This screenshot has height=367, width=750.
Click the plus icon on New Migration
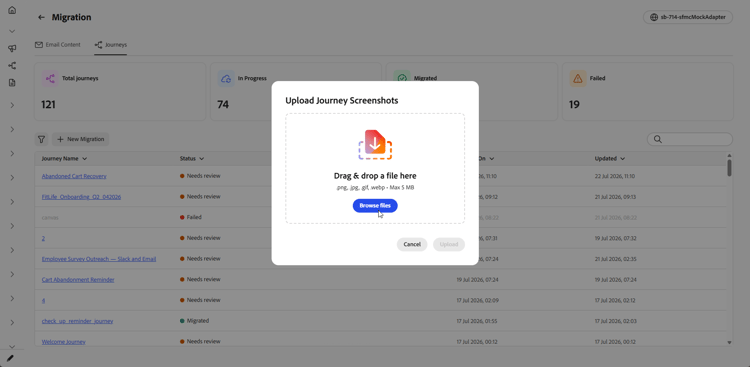[60, 139]
